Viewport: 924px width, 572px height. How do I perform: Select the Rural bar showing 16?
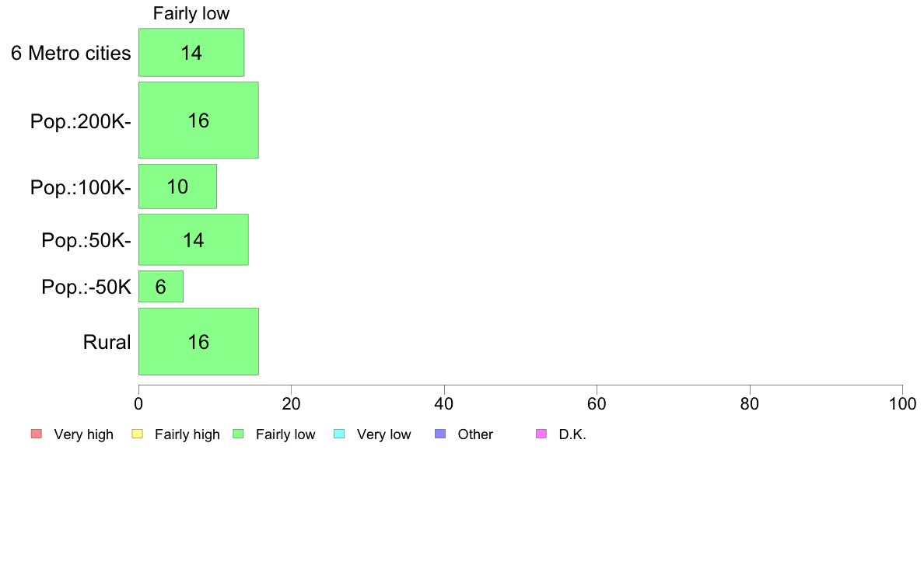coord(198,341)
